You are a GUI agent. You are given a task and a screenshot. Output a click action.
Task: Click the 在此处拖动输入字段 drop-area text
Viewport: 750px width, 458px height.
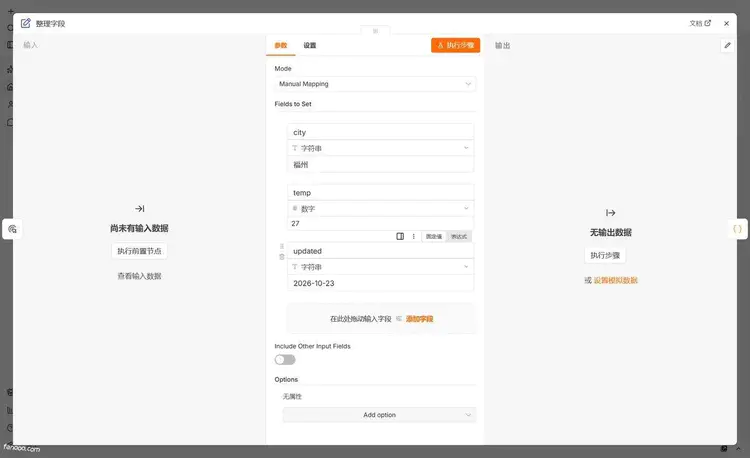click(361, 319)
